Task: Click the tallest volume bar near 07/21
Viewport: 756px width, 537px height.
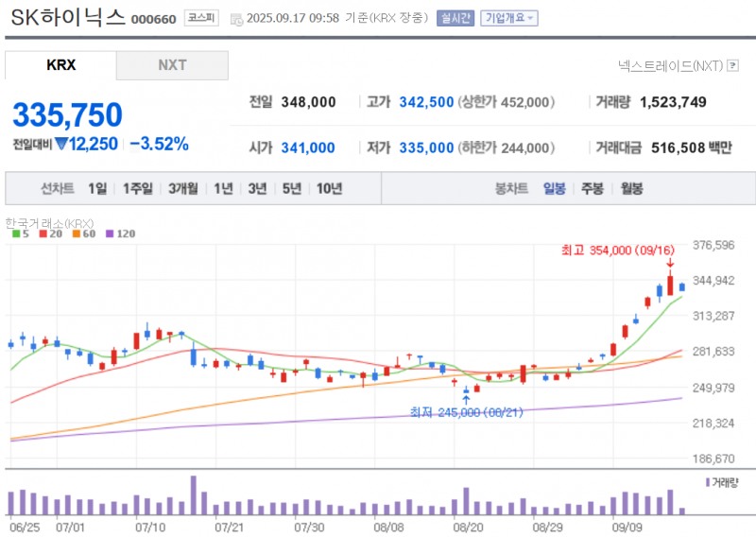Action: pos(194,495)
